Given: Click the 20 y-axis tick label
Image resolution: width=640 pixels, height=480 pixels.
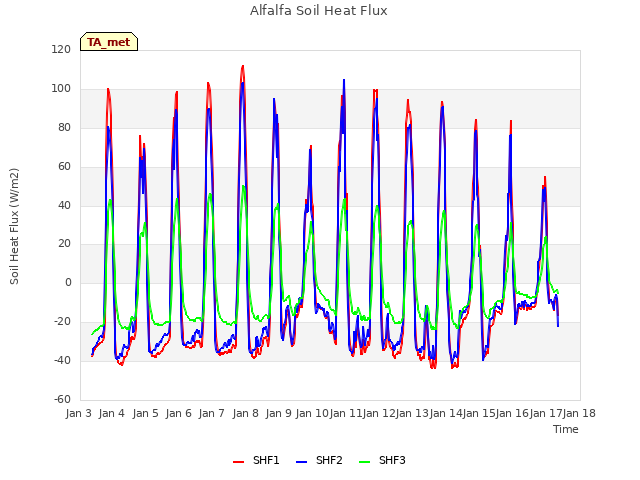Looking at the screenshot, I should point(64,243).
